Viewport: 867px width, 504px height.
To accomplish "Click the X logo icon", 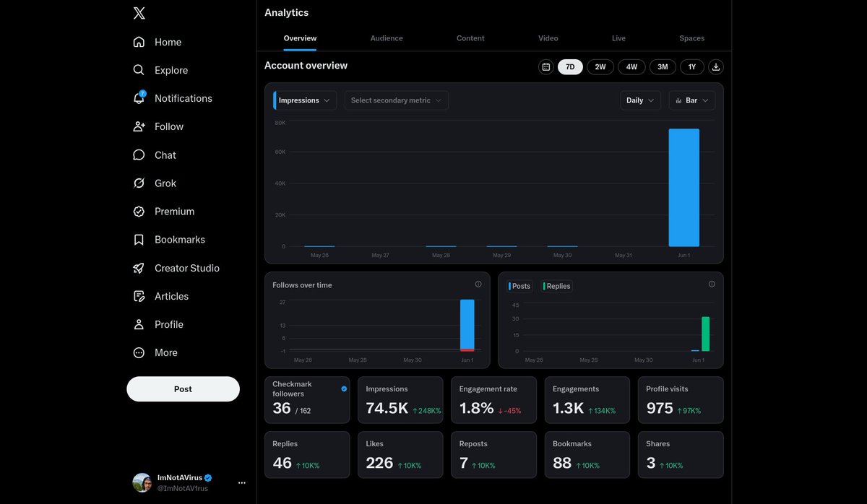I will coord(139,13).
